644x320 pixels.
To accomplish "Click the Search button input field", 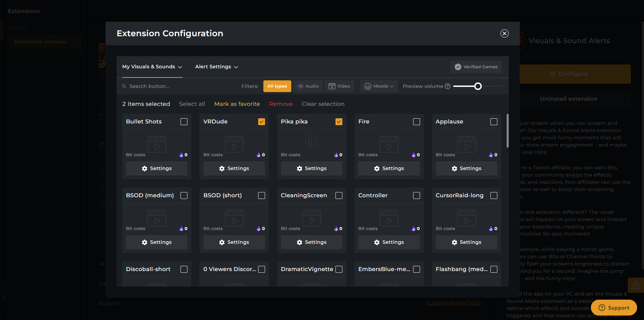I will pyautogui.click(x=179, y=86).
